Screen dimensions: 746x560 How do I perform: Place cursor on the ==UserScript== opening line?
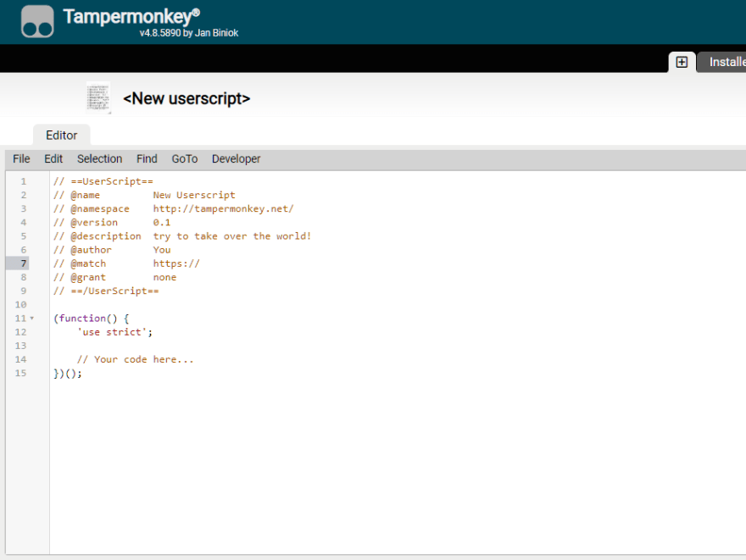coord(103,181)
